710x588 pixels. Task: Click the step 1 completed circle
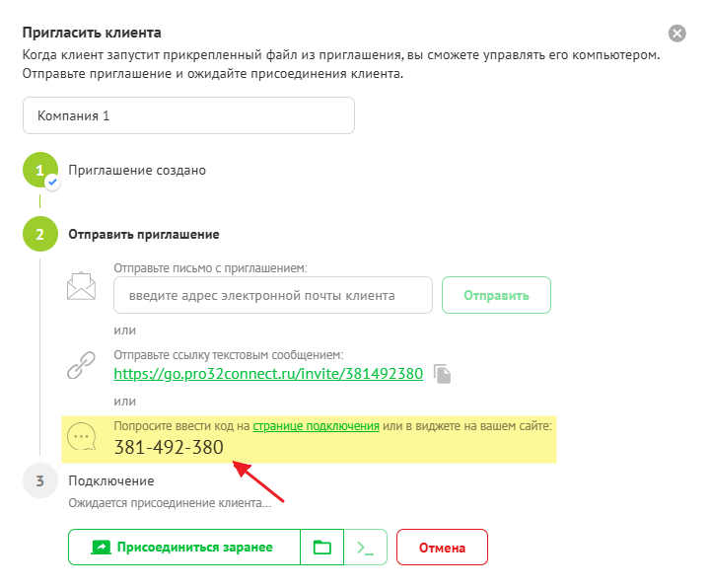(40, 171)
